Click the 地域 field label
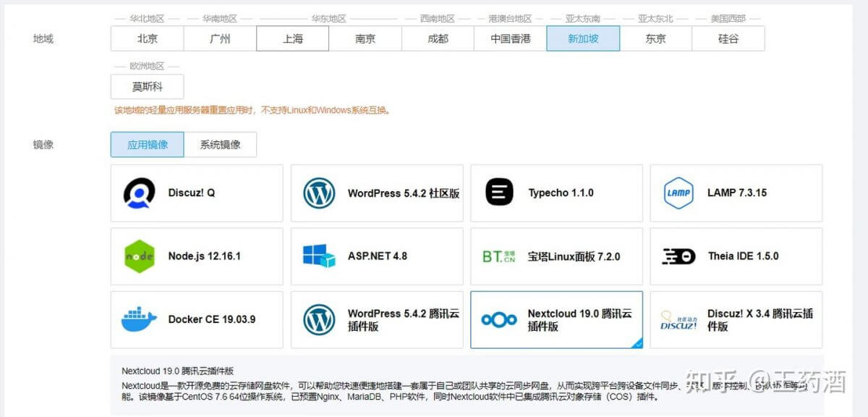 pyautogui.click(x=43, y=39)
